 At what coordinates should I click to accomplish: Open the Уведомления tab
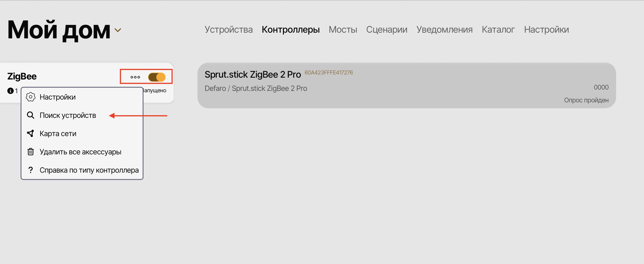(x=444, y=30)
